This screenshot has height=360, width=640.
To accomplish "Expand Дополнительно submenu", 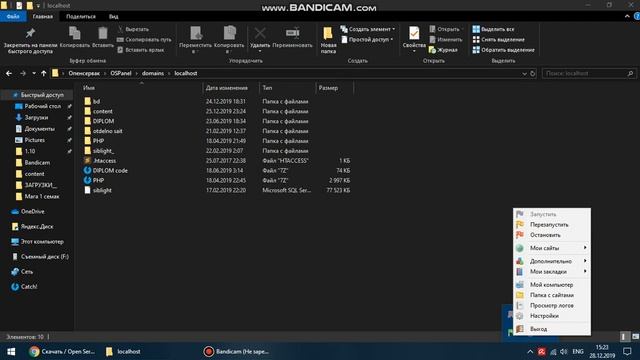I will coord(552,261).
